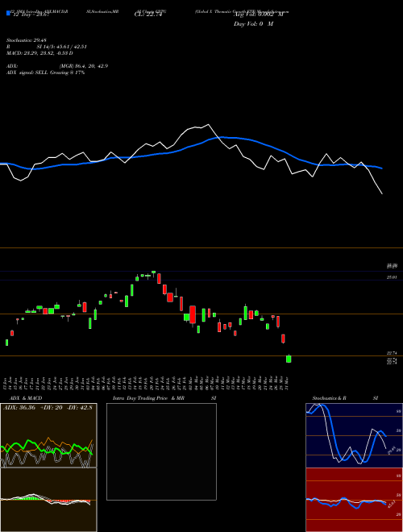Click the 'SI 14/3: 45.61 / 42.51' value
The width and height of the screenshot is (403, 532).
pyautogui.click(x=62, y=47)
